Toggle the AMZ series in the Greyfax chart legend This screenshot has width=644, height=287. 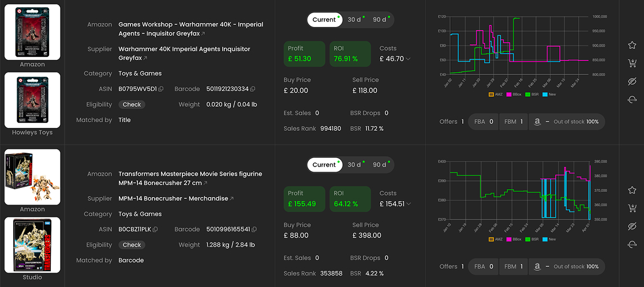coord(496,95)
